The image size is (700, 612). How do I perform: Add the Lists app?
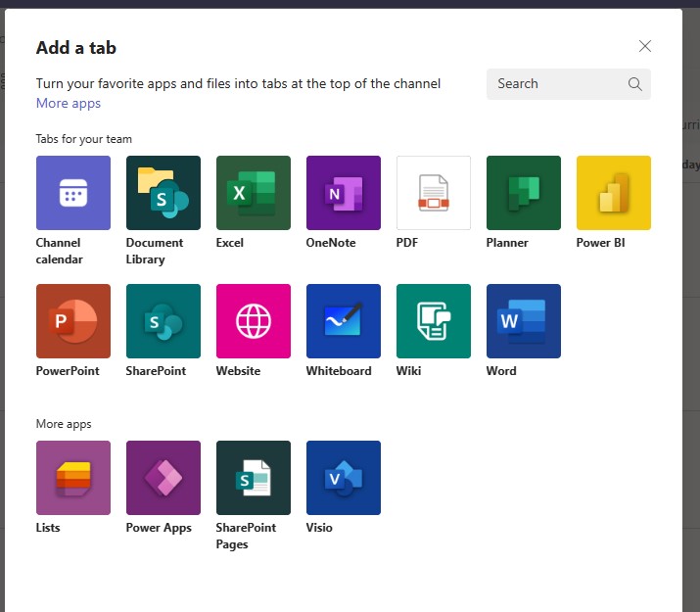pos(73,478)
